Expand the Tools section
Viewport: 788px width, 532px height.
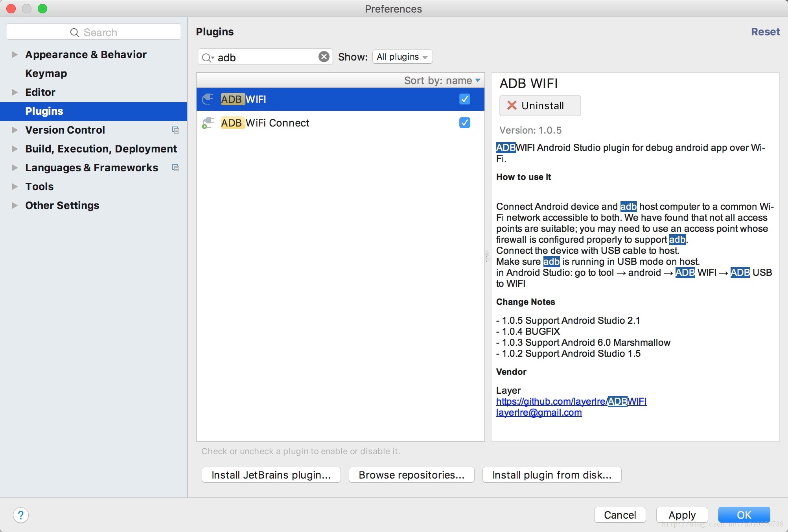(15, 187)
